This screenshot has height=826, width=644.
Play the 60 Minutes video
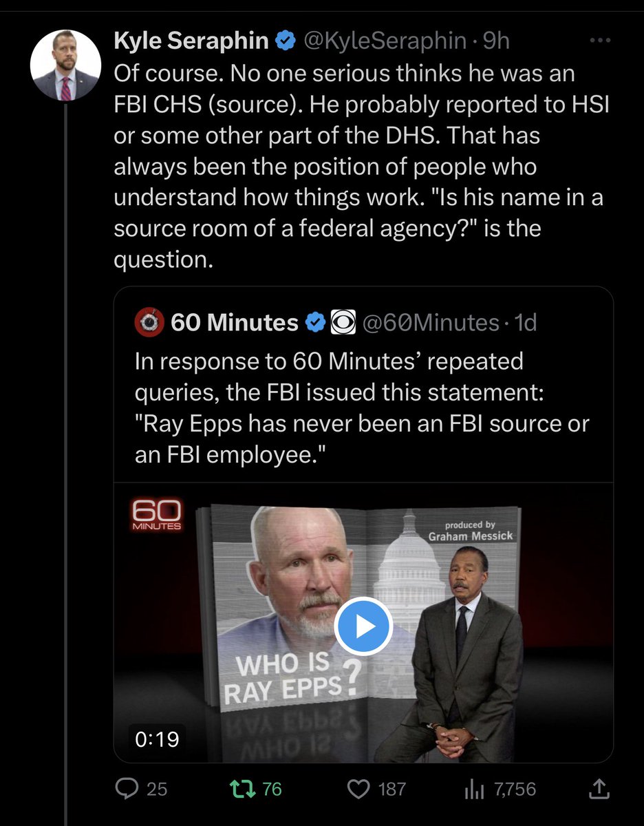pyautogui.click(x=364, y=626)
